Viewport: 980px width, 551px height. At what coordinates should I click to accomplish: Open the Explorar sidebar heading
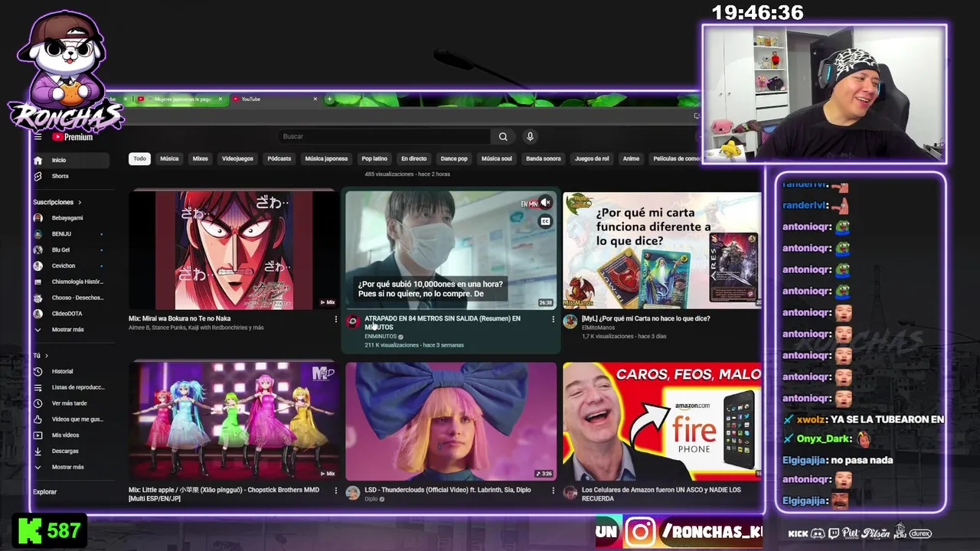[x=44, y=492]
